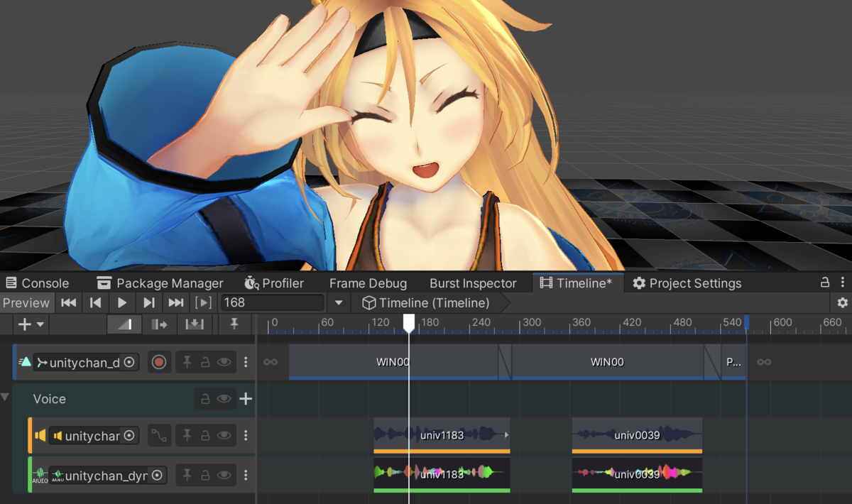Click the Timeline (Timeline) breadcrumb
Viewport: 852px width, 504px height.
pyautogui.click(x=426, y=303)
